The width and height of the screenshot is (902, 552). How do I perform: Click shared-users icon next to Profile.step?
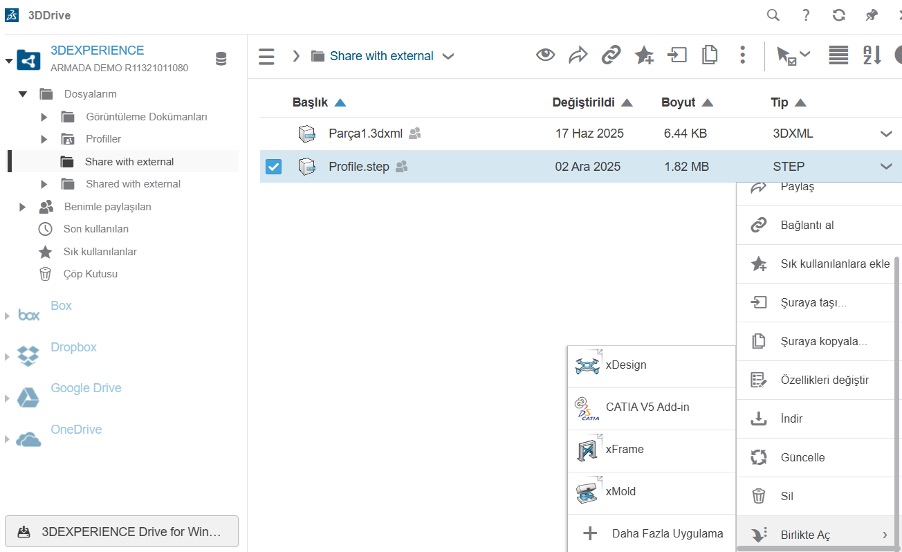coord(402,167)
